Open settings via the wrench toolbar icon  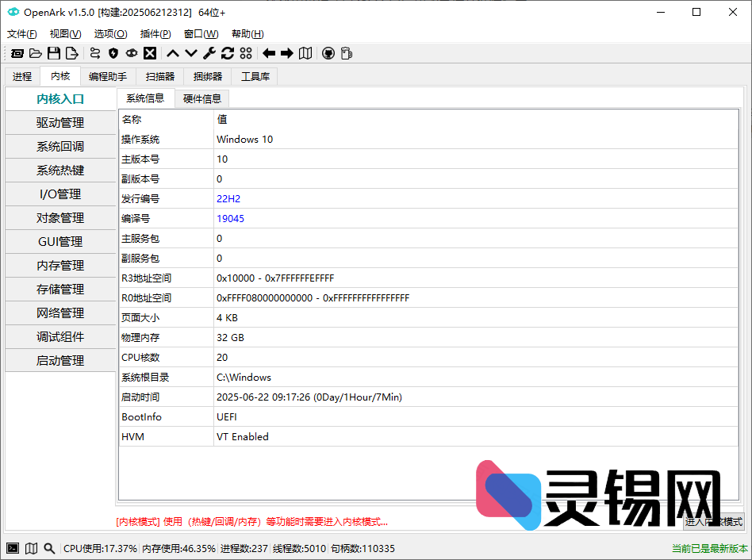pos(209,53)
